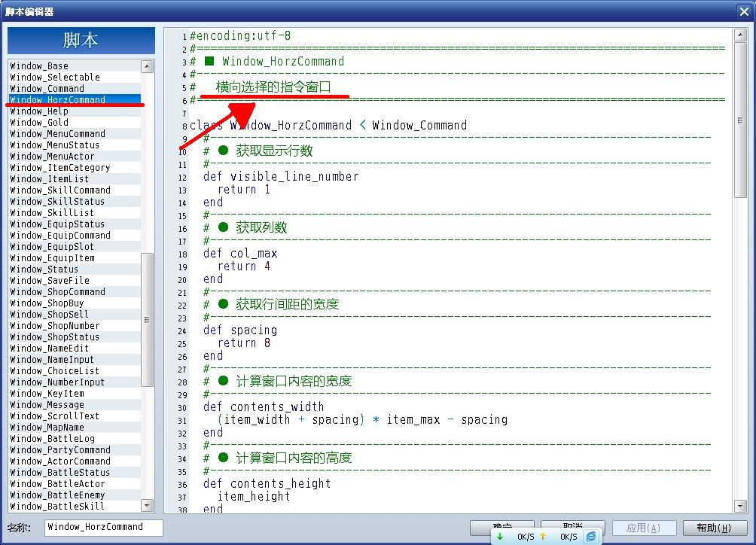This screenshot has height=545, width=756.
Task: Pick Window_Status in the script list
Action: pyautogui.click(x=75, y=269)
